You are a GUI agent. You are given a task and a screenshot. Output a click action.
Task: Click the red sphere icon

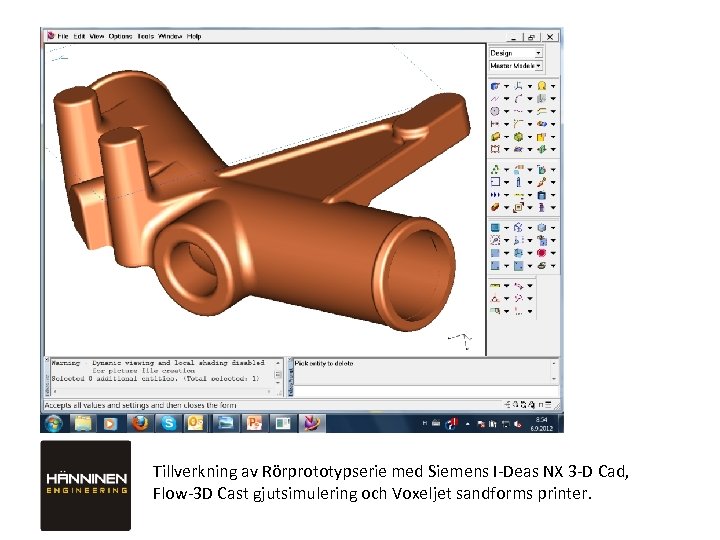pos(542,253)
